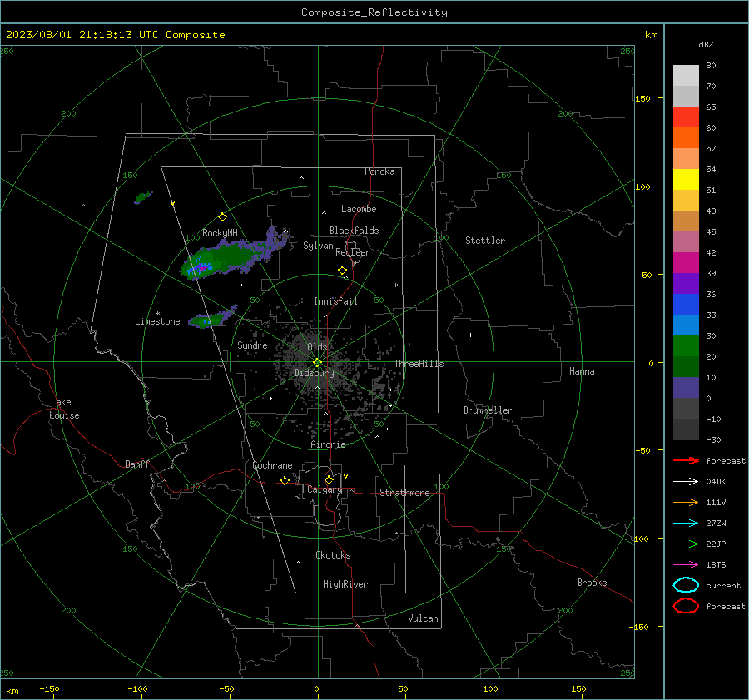Click the Sundre label

(252, 345)
